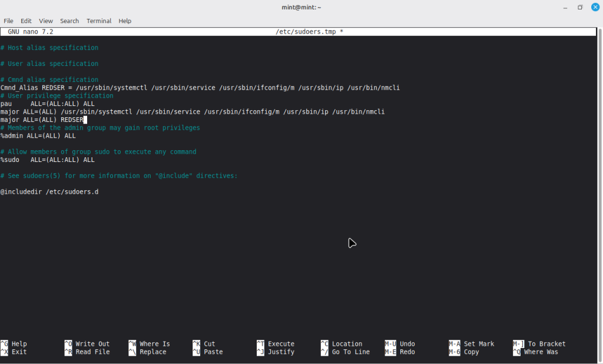Open the View menu
Viewport: 603px width, 364px height.
[45, 21]
